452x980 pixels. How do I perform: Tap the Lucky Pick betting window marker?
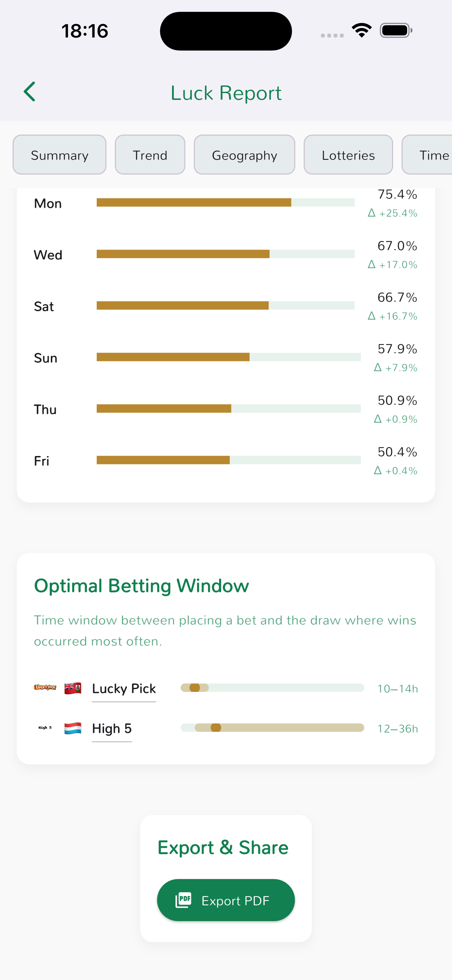[195, 688]
